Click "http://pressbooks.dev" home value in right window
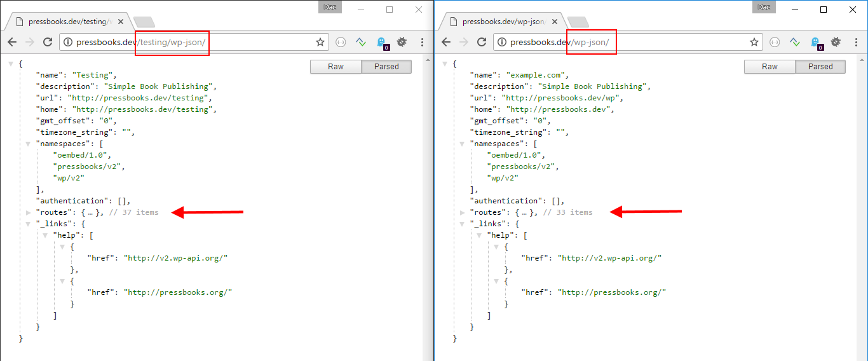 (559, 109)
